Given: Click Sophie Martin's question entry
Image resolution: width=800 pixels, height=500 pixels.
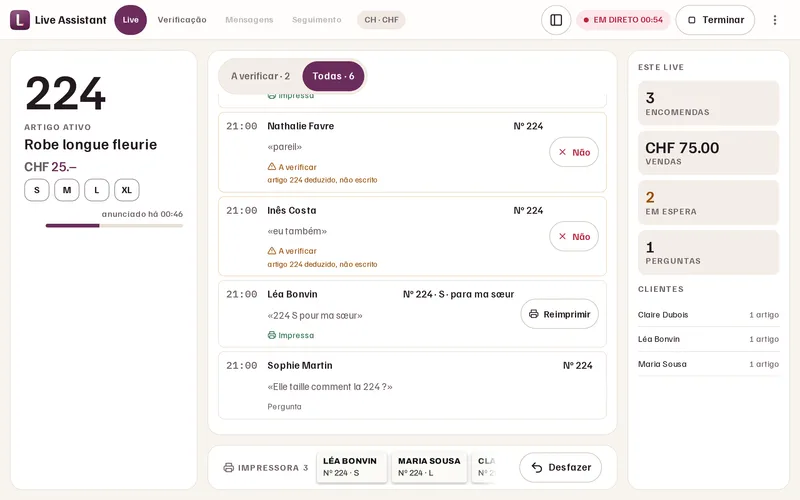Looking at the screenshot, I should pyautogui.click(x=412, y=386).
